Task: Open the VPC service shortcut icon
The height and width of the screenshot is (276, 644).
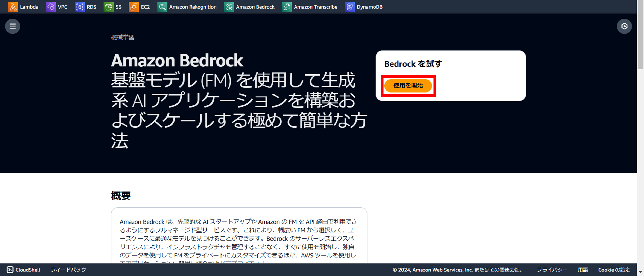Action: [x=51, y=7]
